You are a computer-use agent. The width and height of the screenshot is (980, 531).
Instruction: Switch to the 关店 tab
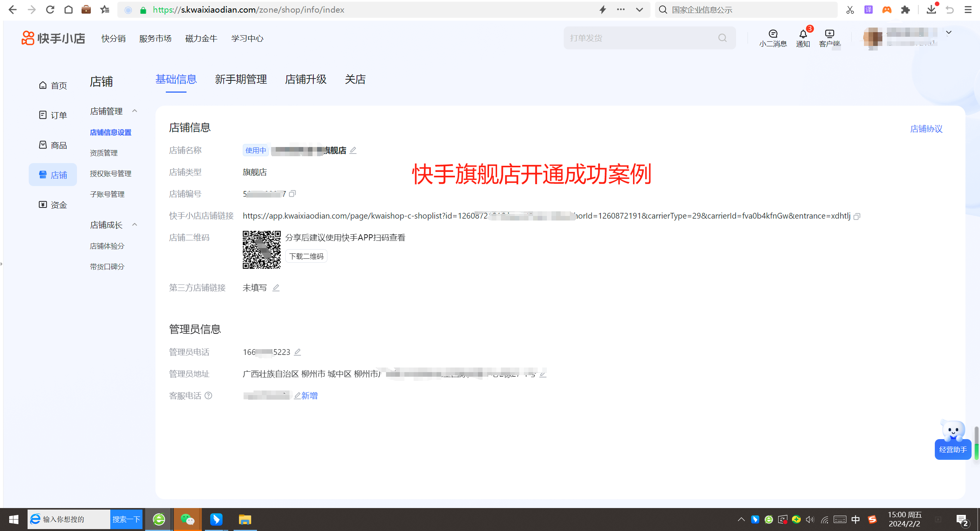[355, 79]
